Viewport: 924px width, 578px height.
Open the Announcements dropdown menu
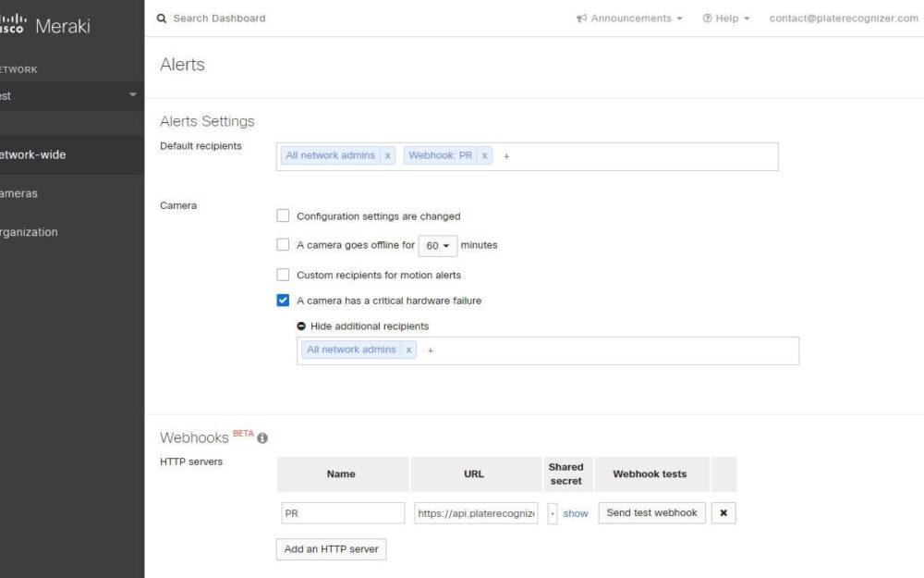pos(629,18)
